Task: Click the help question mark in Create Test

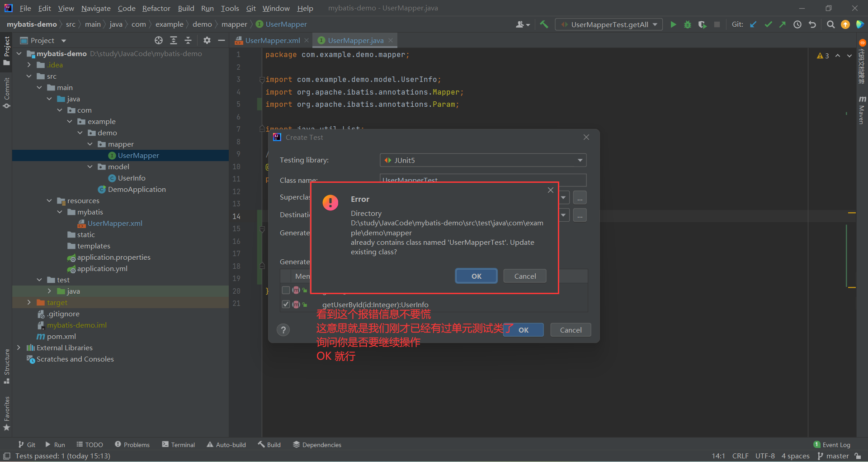Action: click(x=283, y=330)
